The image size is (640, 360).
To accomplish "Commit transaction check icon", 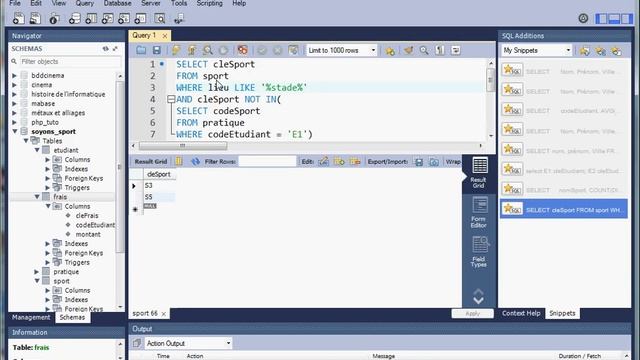I will (x=262, y=50).
